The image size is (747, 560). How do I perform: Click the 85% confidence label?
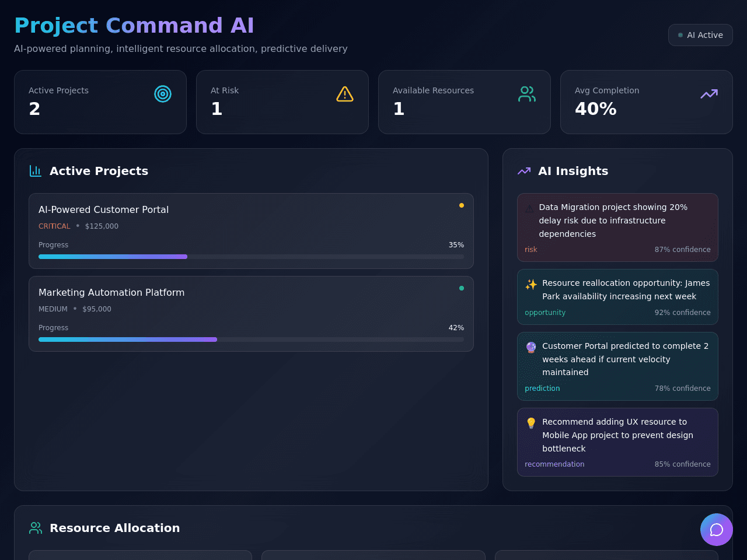[682, 464]
